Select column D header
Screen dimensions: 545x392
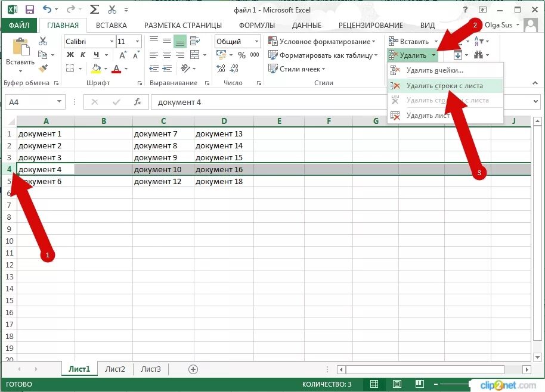click(x=224, y=121)
